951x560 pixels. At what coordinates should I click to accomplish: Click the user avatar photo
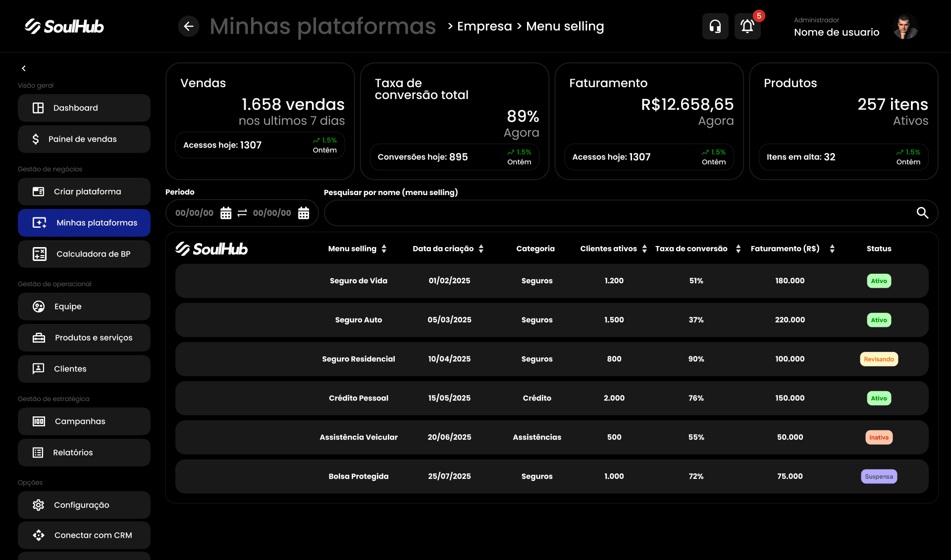[905, 27]
